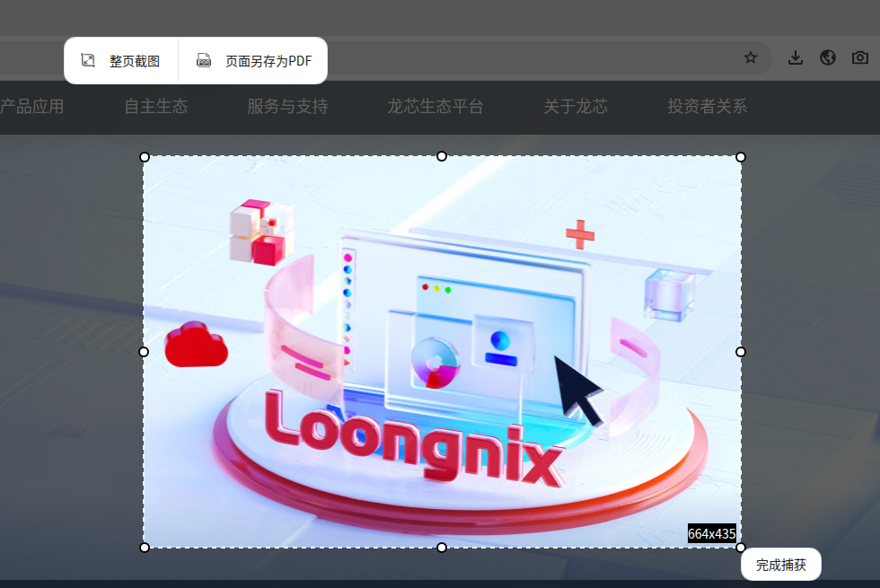Image resolution: width=880 pixels, height=588 pixels.
Task: Open the browser downloads icon
Action: point(795,57)
